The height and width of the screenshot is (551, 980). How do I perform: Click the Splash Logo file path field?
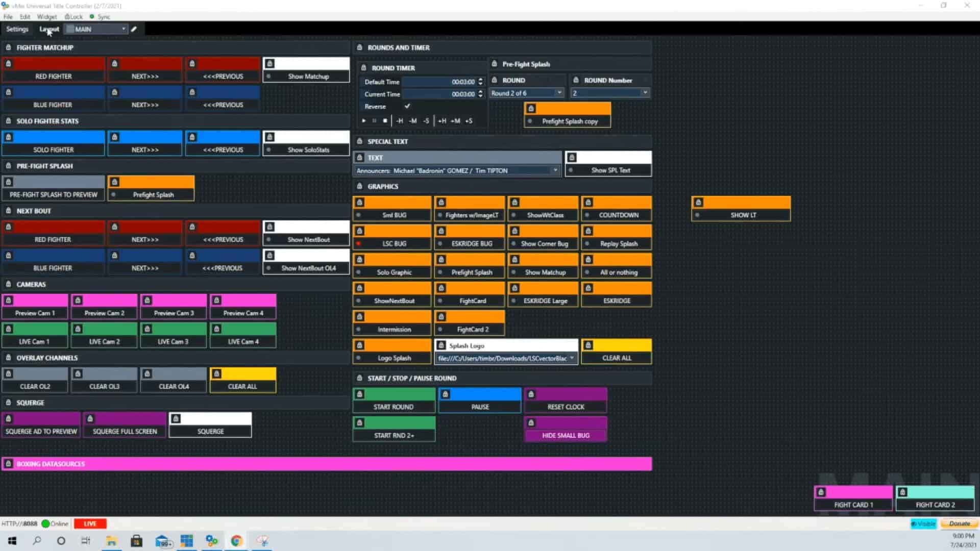pyautogui.click(x=503, y=358)
